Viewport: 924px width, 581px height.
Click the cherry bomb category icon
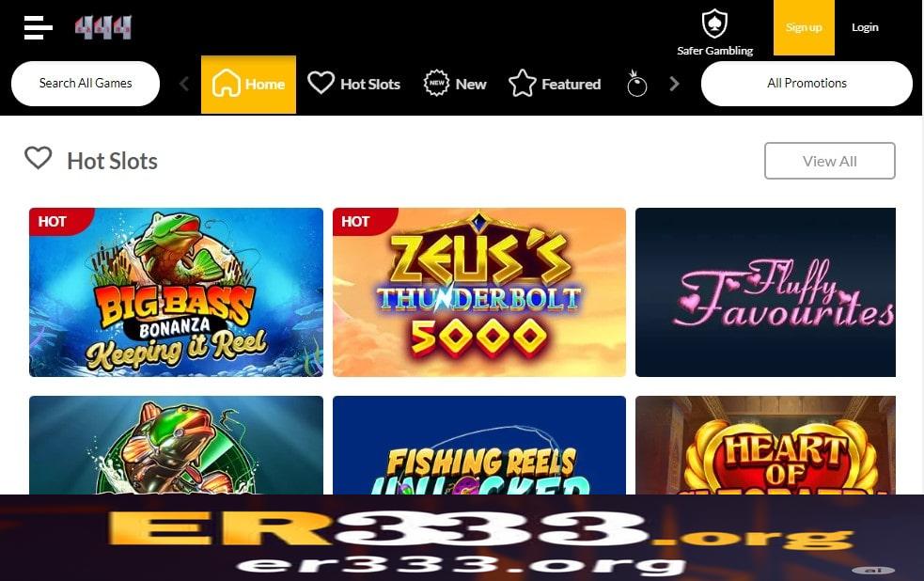[636, 83]
